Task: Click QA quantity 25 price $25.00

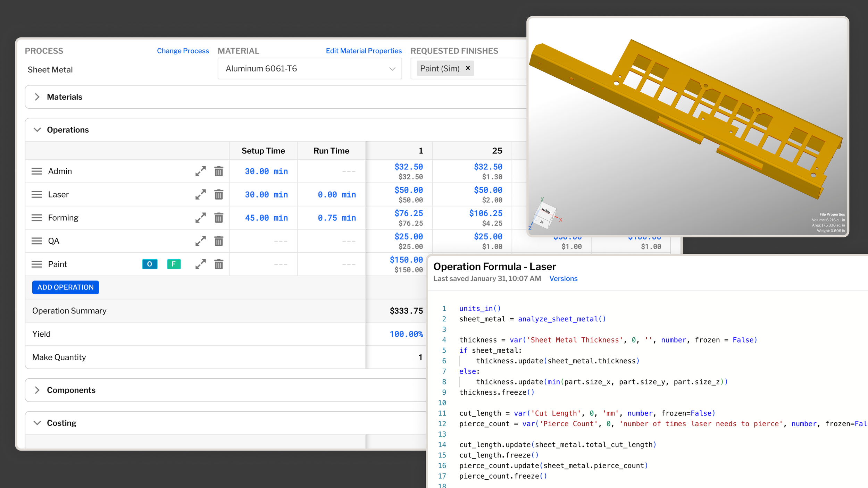Action: point(488,237)
